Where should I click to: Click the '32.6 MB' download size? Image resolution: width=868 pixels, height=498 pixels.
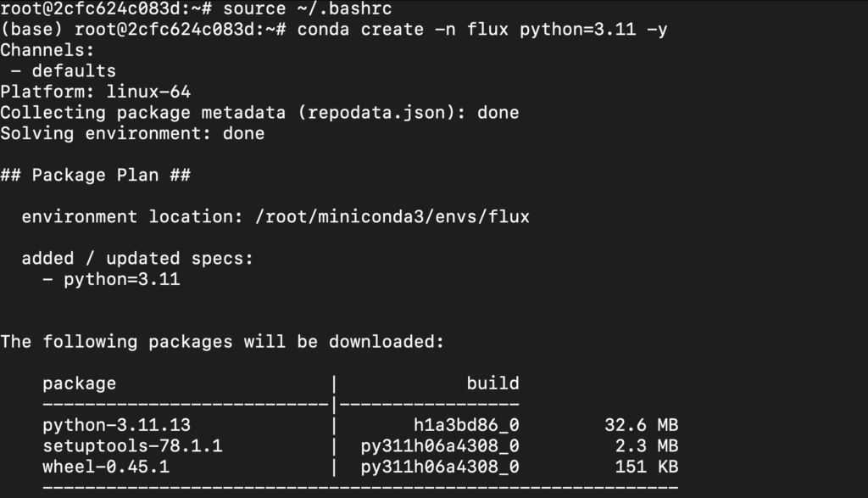[x=641, y=425]
